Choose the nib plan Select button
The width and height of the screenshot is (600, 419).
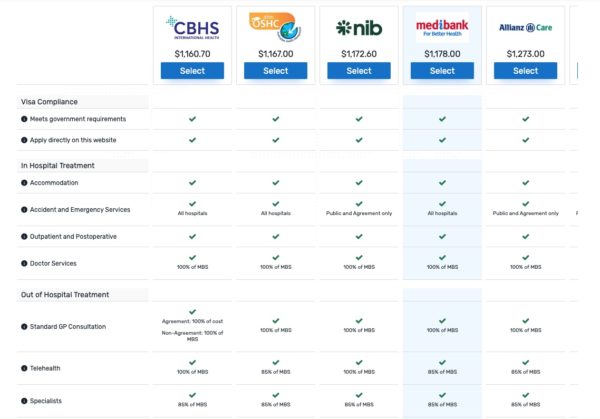359,71
